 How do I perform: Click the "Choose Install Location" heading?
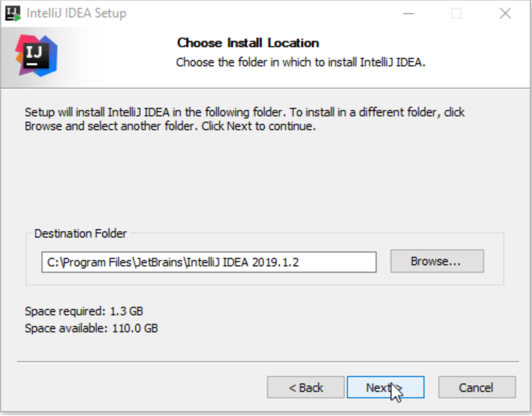point(248,43)
